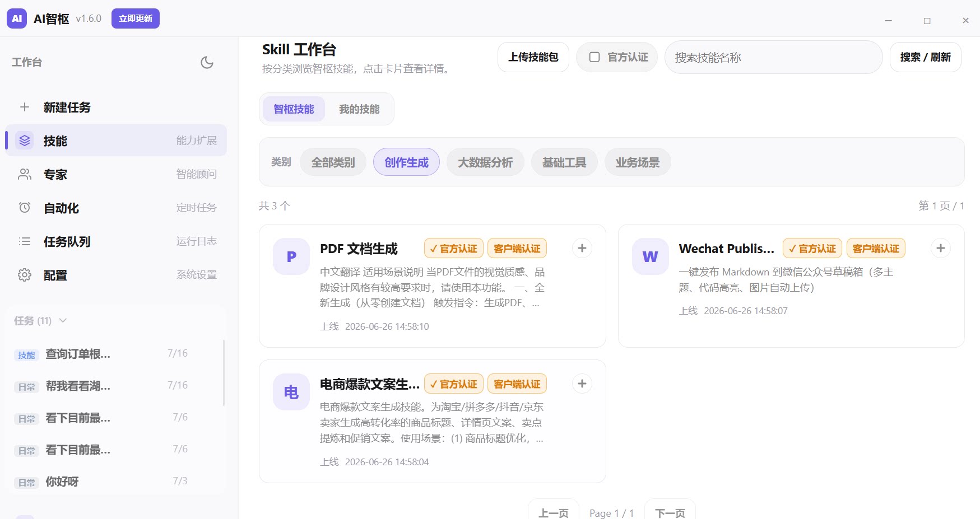Select 业务场景 category filter
The width and height of the screenshot is (980, 519).
(x=638, y=162)
